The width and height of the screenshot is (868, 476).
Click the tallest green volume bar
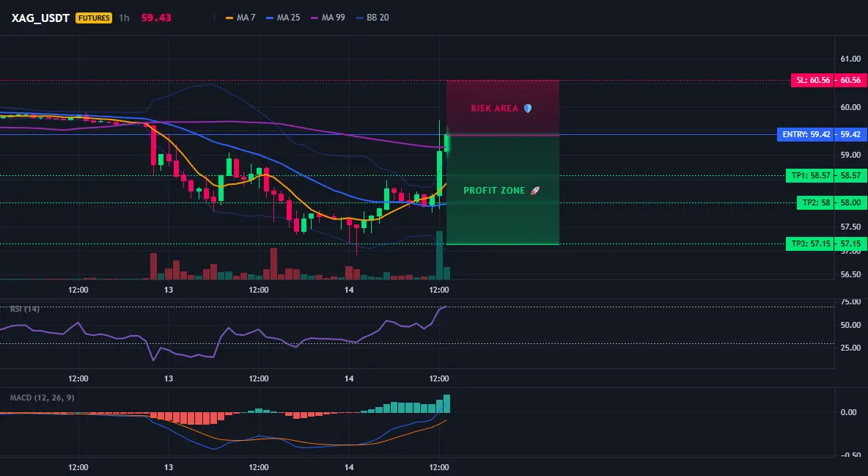(439, 255)
